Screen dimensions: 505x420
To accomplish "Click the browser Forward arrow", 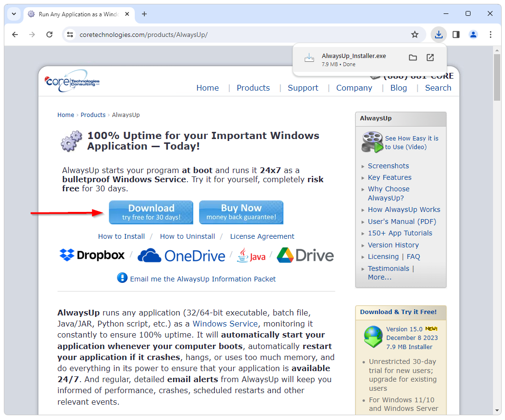I will [x=32, y=35].
